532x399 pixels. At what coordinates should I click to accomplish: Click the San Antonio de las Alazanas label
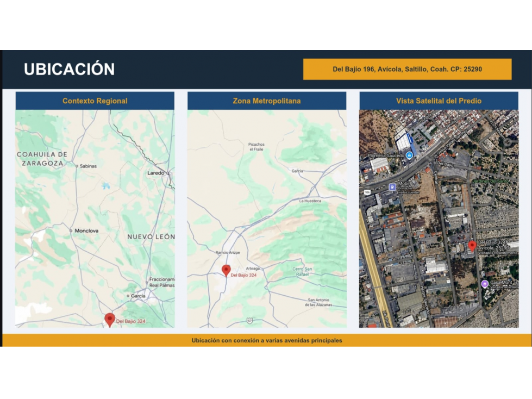[318, 302]
